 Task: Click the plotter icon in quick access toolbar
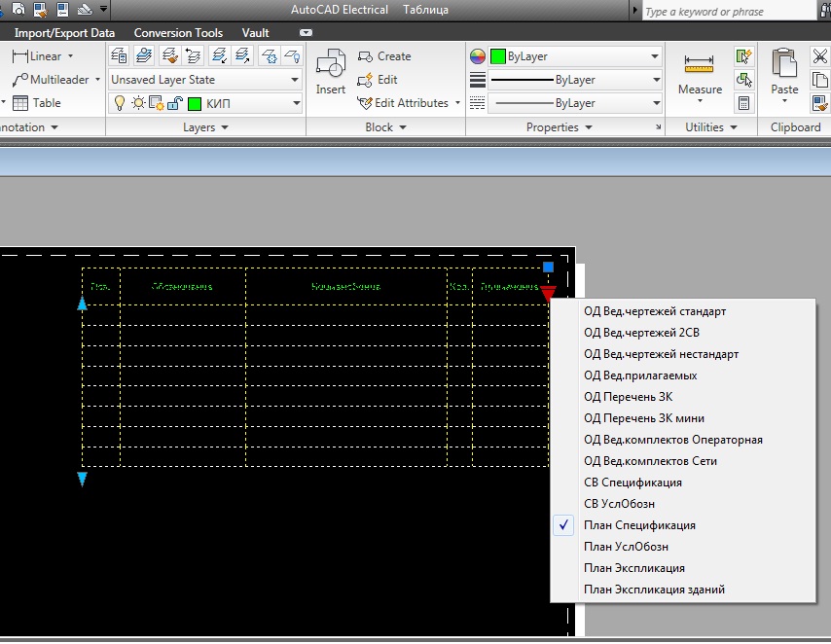[85, 9]
